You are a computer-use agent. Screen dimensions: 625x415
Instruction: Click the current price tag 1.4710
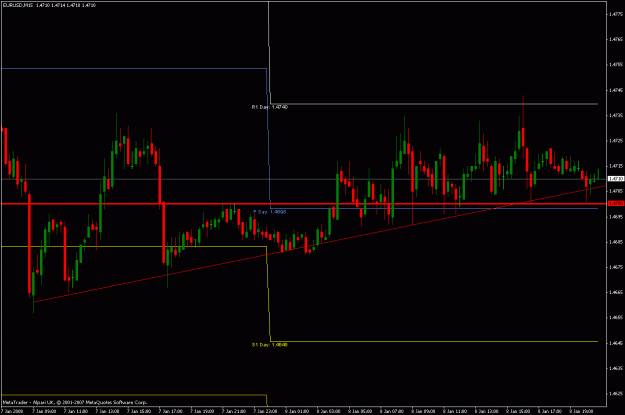tap(616, 179)
